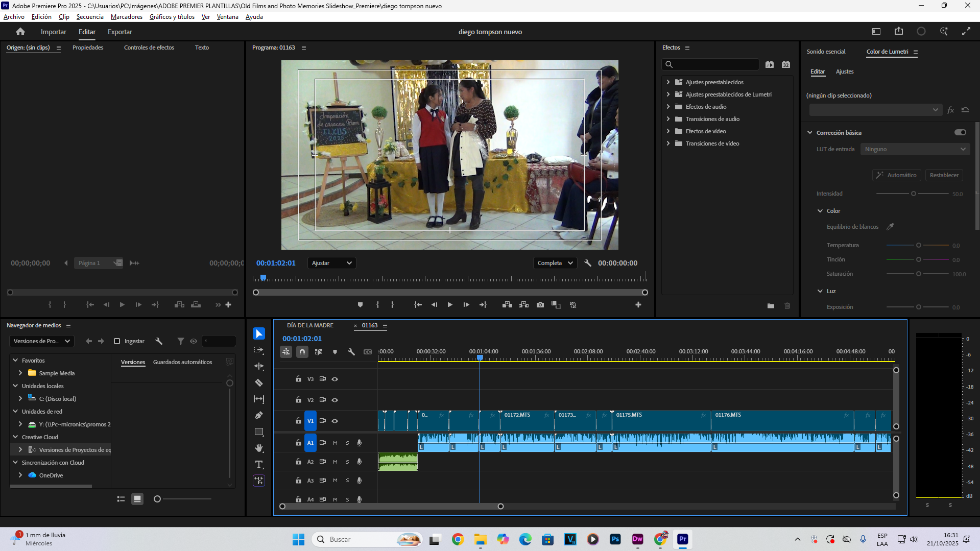The height and width of the screenshot is (551, 980).
Task: Open the LUT de entrada dropdown
Action: (x=914, y=149)
